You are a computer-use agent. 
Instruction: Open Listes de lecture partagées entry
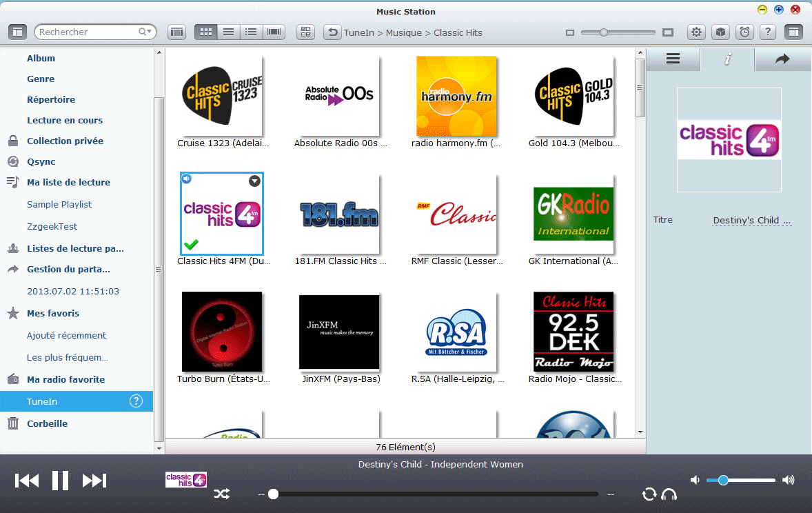click(x=77, y=248)
